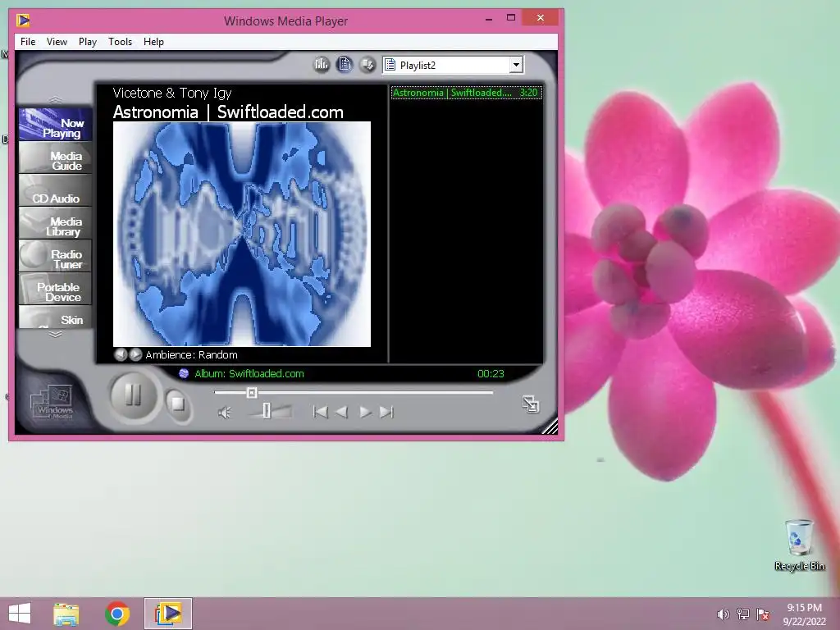Image resolution: width=840 pixels, height=630 pixels.
Task: Show equalizer and settings icon
Action: [x=322, y=65]
